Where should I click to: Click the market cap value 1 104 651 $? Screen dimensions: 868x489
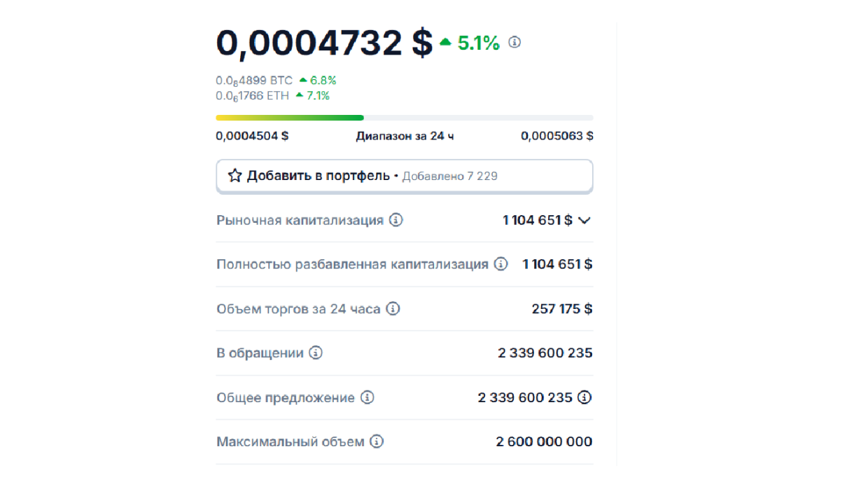pos(538,220)
